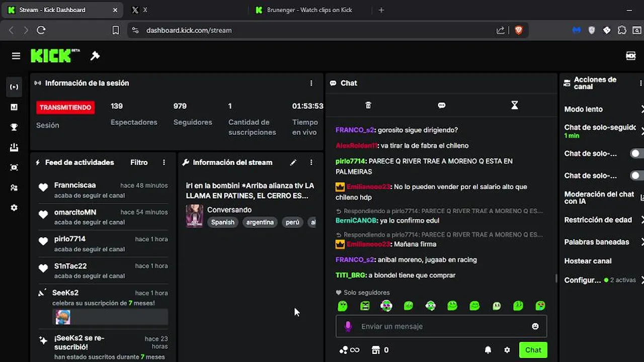The height and width of the screenshot is (362, 644).
Task: Click the Conversando category thumbnail
Action: 195,216
